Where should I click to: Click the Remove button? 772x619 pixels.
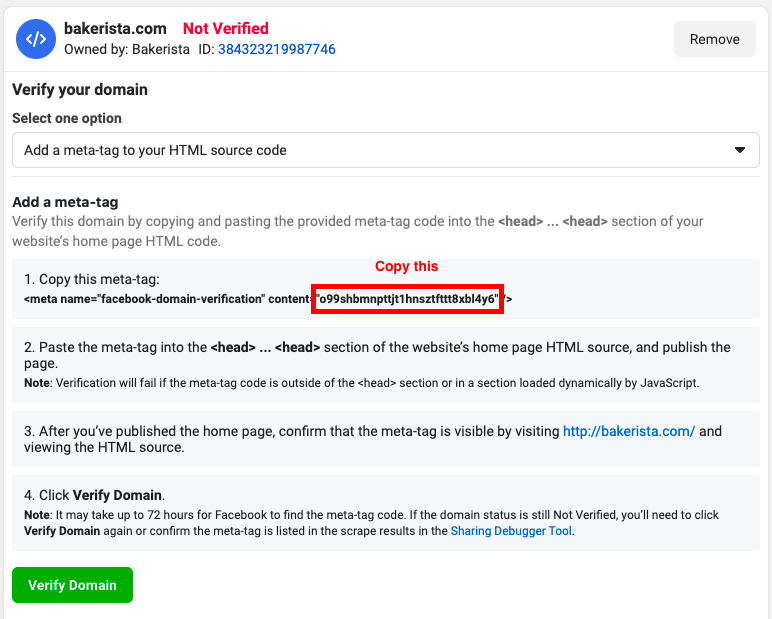click(714, 39)
